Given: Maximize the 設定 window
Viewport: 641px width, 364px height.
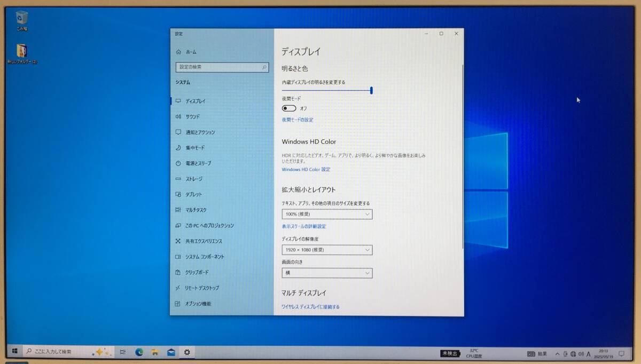Looking at the screenshot, I should (x=441, y=34).
